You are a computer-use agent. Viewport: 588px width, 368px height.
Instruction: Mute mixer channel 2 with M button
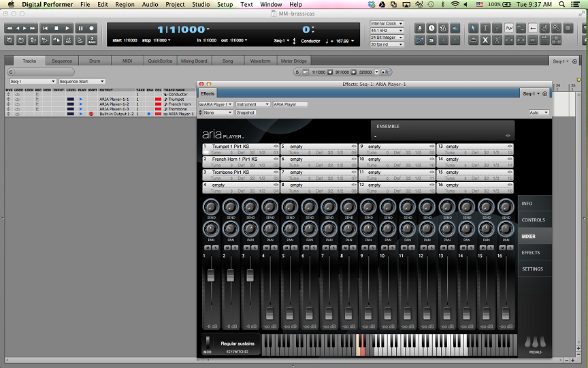pos(227,248)
